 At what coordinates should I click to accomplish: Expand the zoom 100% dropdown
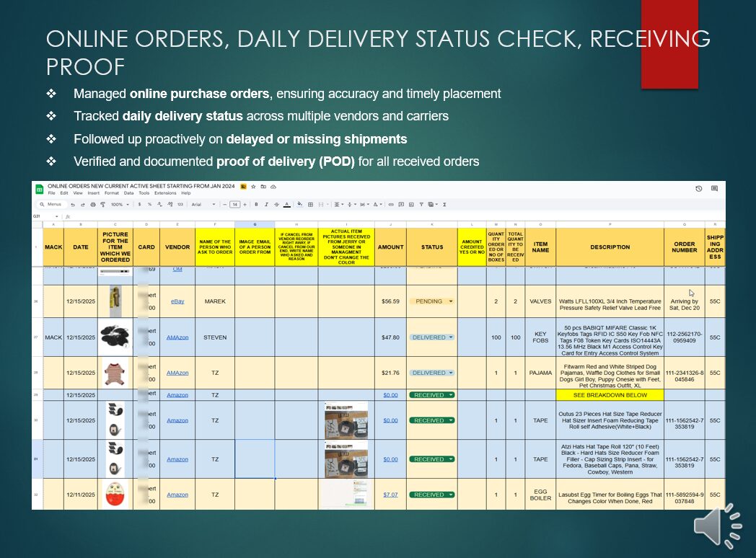pyautogui.click(x=119, y=205)
